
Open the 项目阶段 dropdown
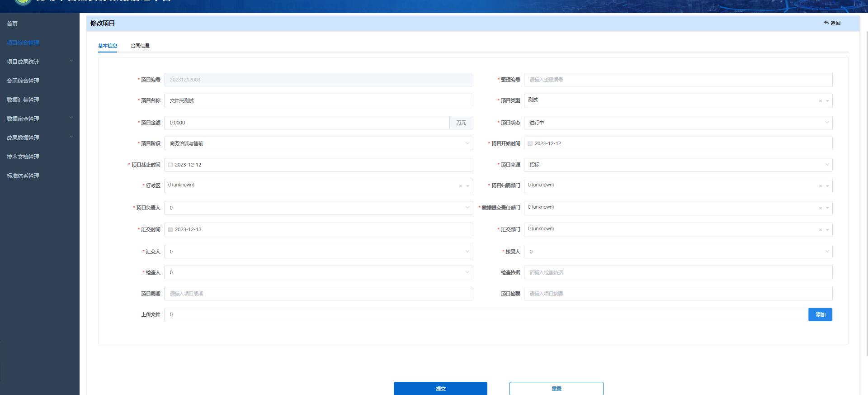pyautogui.click(x=318, y=143)
